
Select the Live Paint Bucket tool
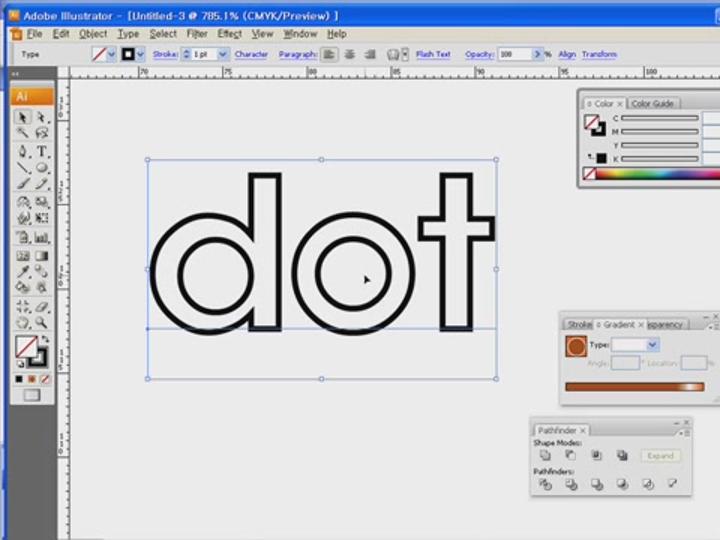22,287
